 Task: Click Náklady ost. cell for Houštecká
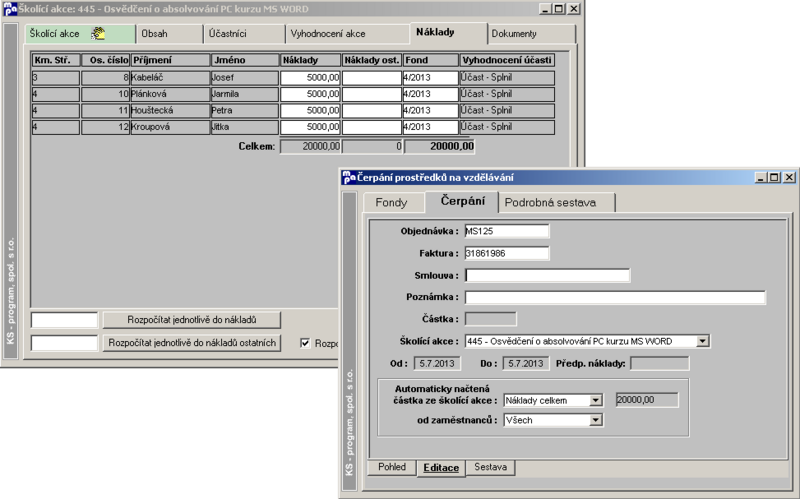372,110
